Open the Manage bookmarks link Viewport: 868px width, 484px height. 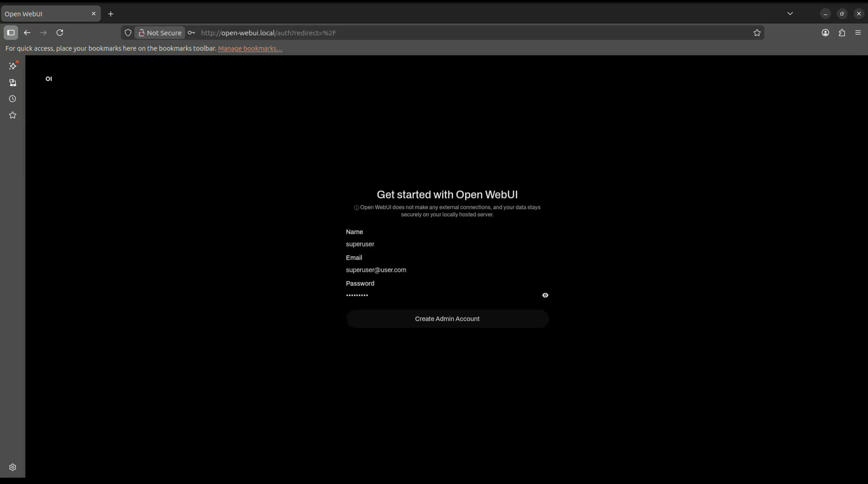point(250,48)
